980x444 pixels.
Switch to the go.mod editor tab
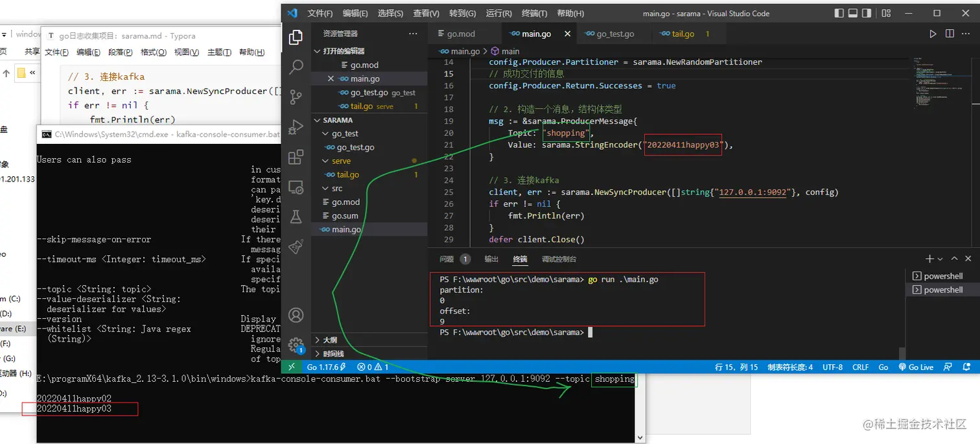click(464, 34)
